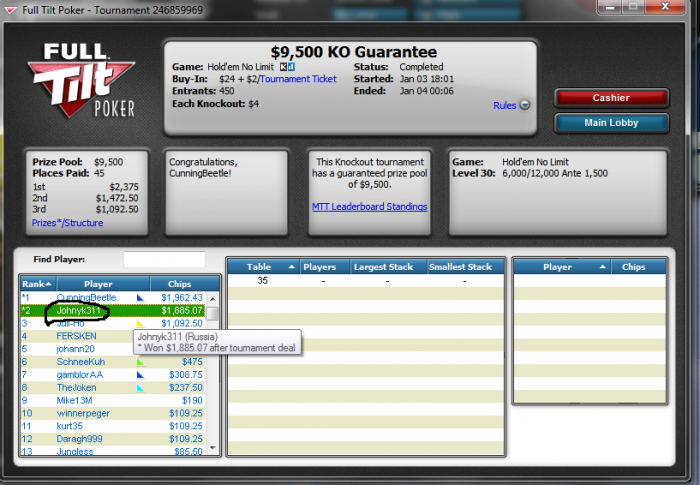Click the green flag icon next to SchneeKuh
700x485 pixels.
tap(140, 362)
